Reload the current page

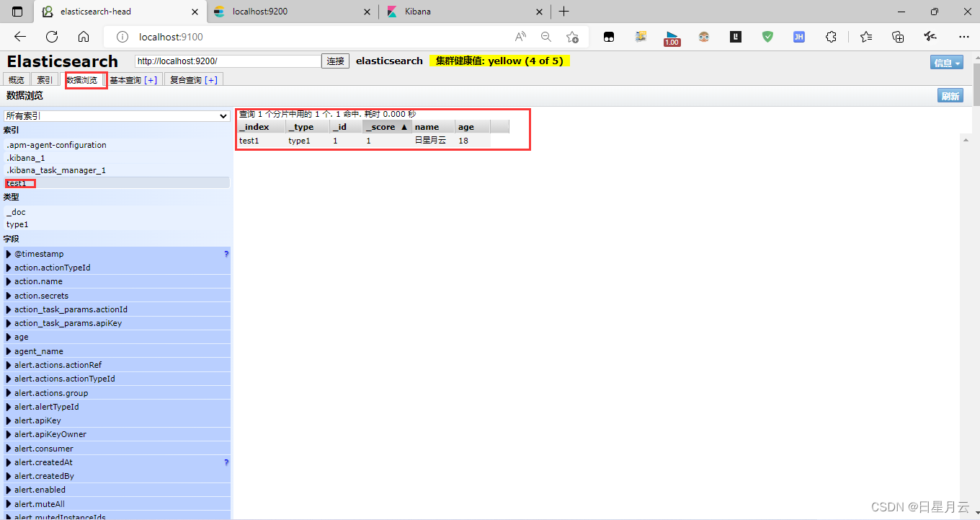click(x=52, y=37)
